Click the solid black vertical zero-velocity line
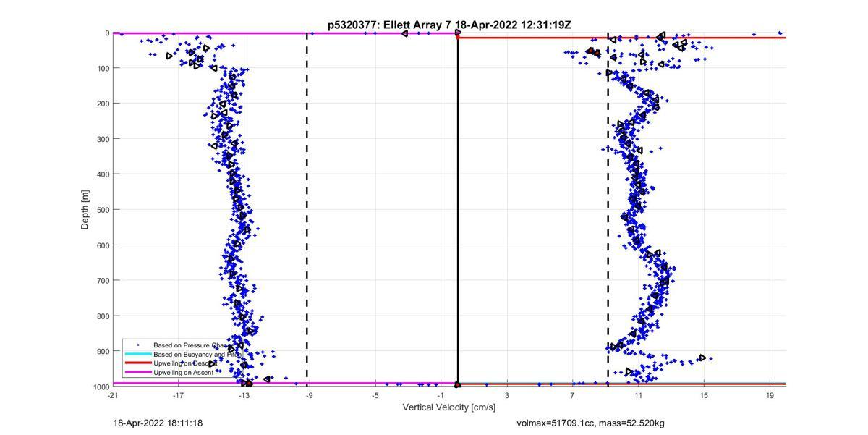 click(457, 210)
